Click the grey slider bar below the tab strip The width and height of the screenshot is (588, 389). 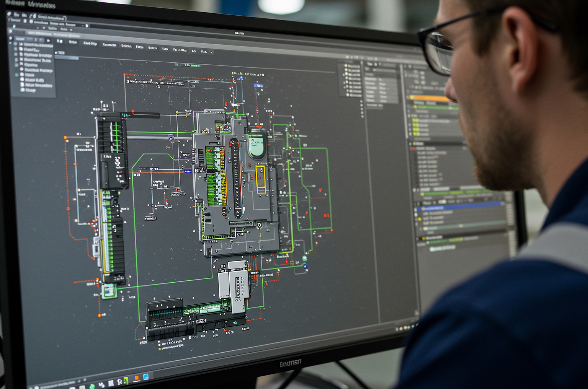(67, 58)
